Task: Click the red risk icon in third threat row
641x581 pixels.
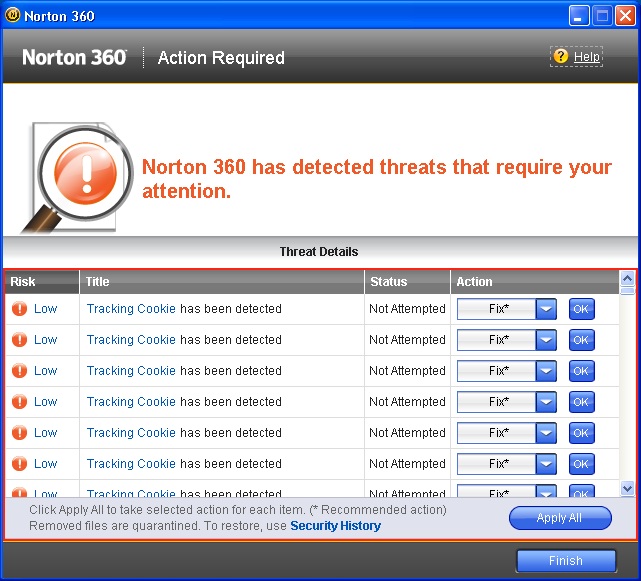Action: click(x=19, y=371)
